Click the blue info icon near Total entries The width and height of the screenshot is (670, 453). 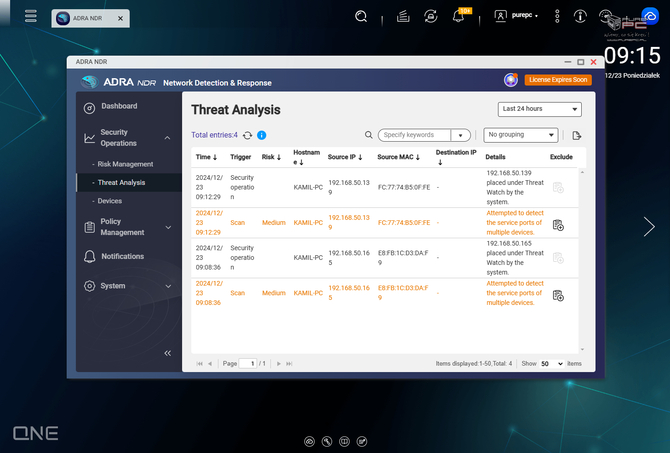pyautogui.click(x=262, y=135)
